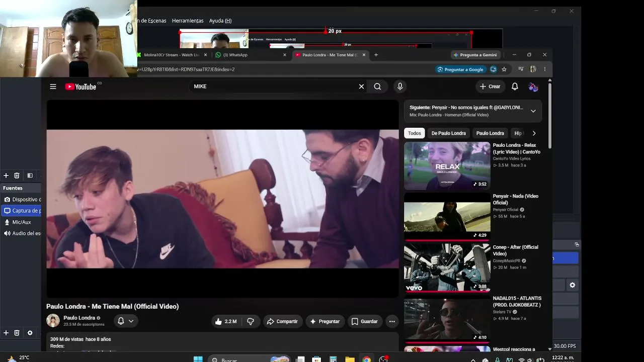Viewport: 644px width, 362px height.
Task: Open the YouTube account avatar menu
Action: tap(533, 86)
